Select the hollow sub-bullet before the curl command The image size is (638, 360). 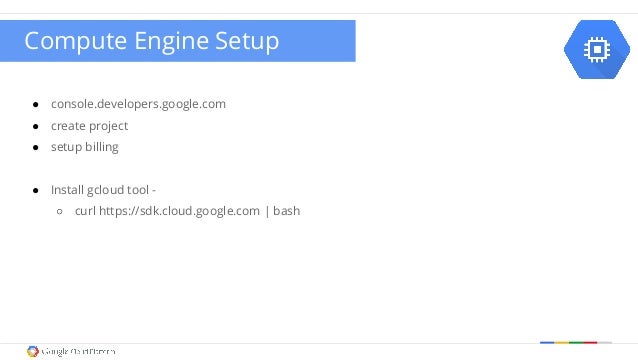(x=60, y=211)
